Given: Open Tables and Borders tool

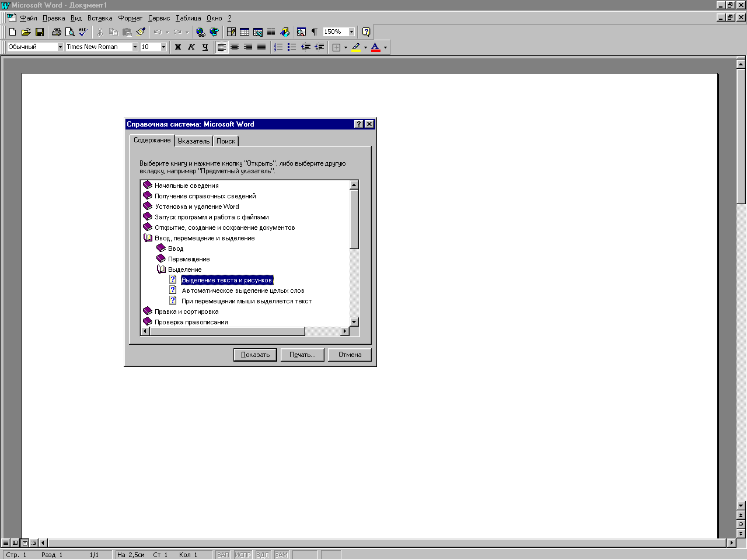Looking at the screenshot, I should click(231, 32).
